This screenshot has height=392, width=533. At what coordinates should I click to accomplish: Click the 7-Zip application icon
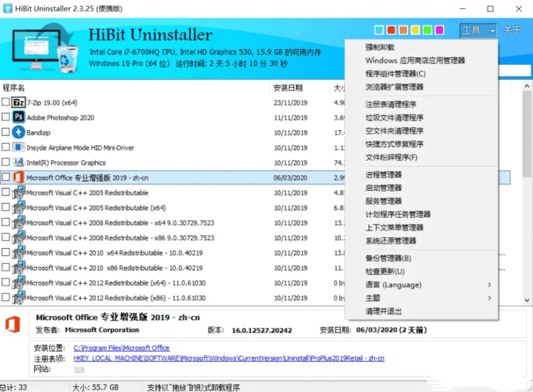pos(19,102)
